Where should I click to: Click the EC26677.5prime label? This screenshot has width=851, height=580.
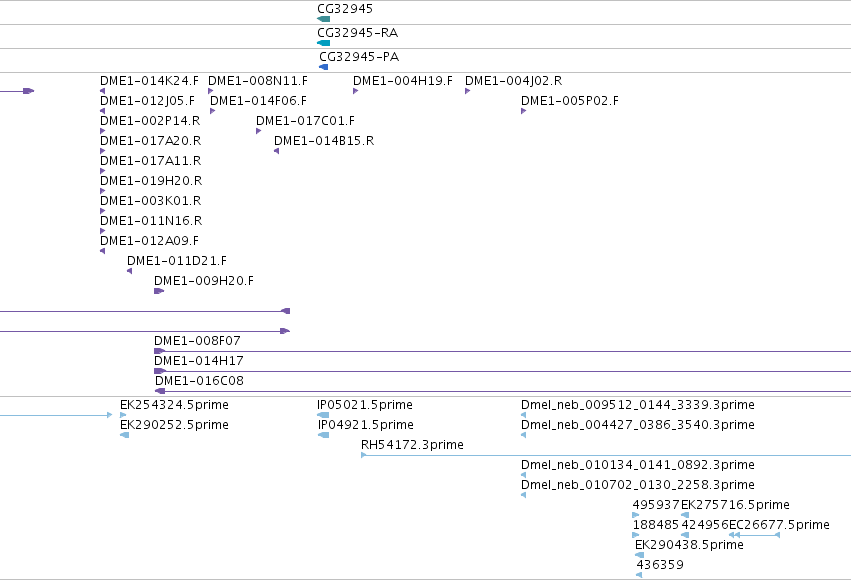[x=779, y=525]
